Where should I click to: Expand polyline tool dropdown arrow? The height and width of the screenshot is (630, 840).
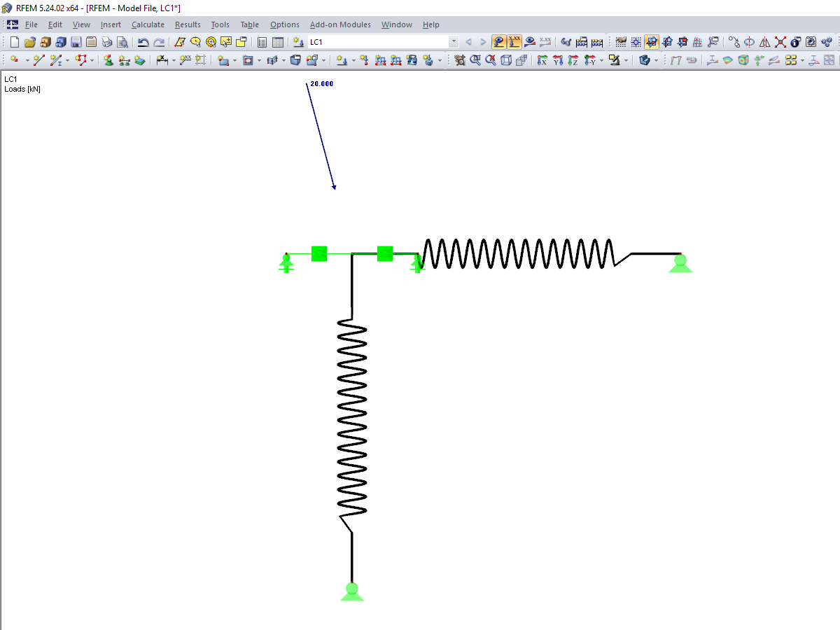92,60
